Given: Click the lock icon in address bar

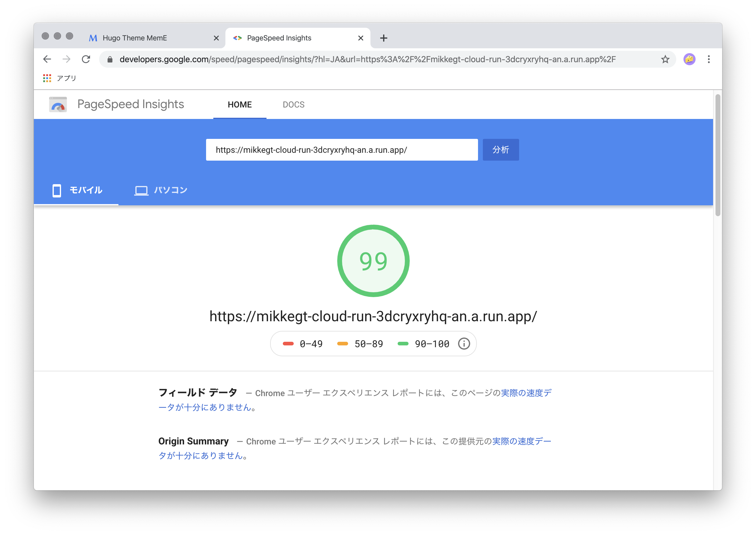Looking at the screenshot, I should tap(110, 59).
